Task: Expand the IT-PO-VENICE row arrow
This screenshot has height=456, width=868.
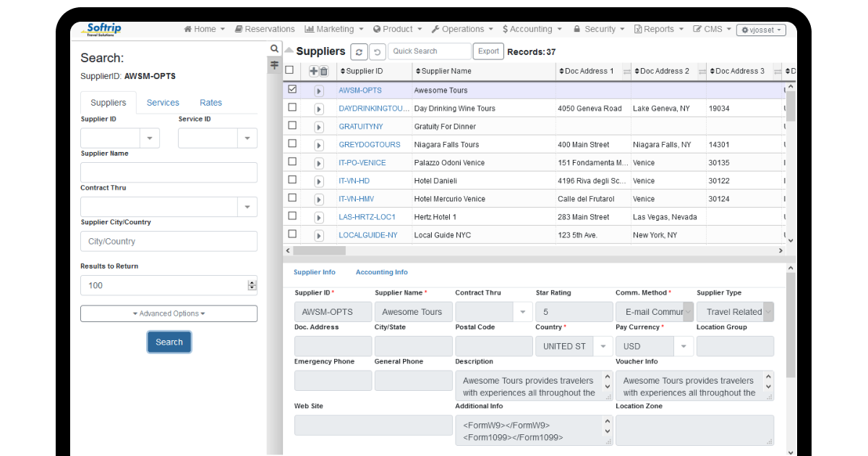Action: click(318, 164)
